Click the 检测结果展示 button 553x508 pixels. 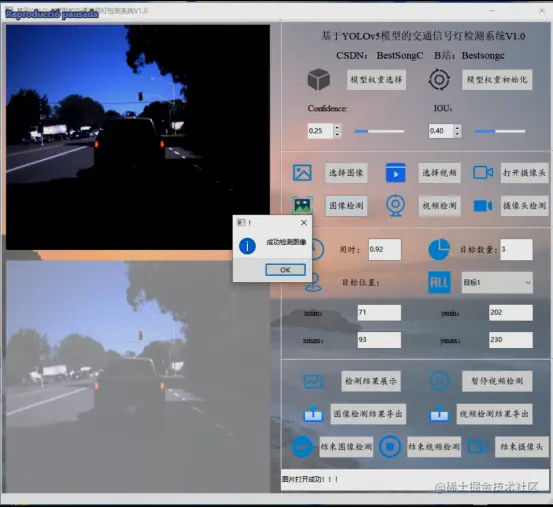[371, 381]
